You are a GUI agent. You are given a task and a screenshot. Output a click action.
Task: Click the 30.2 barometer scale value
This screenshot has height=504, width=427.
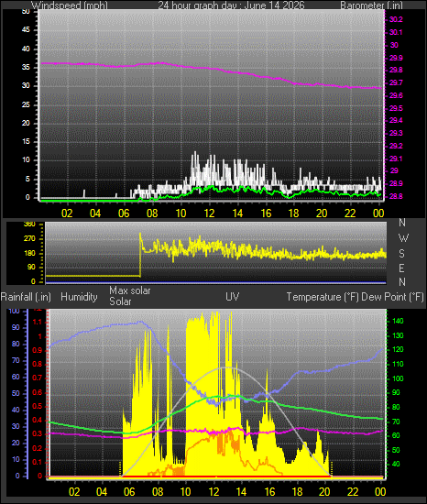(x=396, y=19)
